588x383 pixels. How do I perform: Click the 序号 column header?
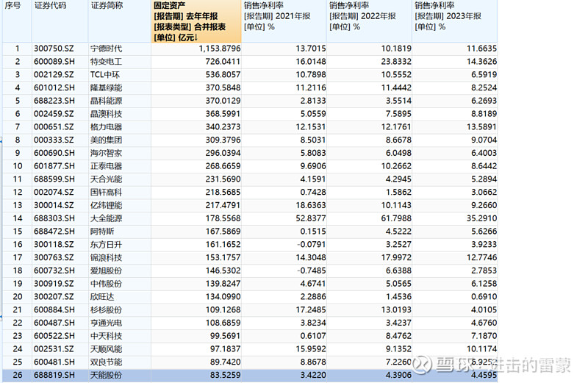pyautogui.click(x=17, y=21)
